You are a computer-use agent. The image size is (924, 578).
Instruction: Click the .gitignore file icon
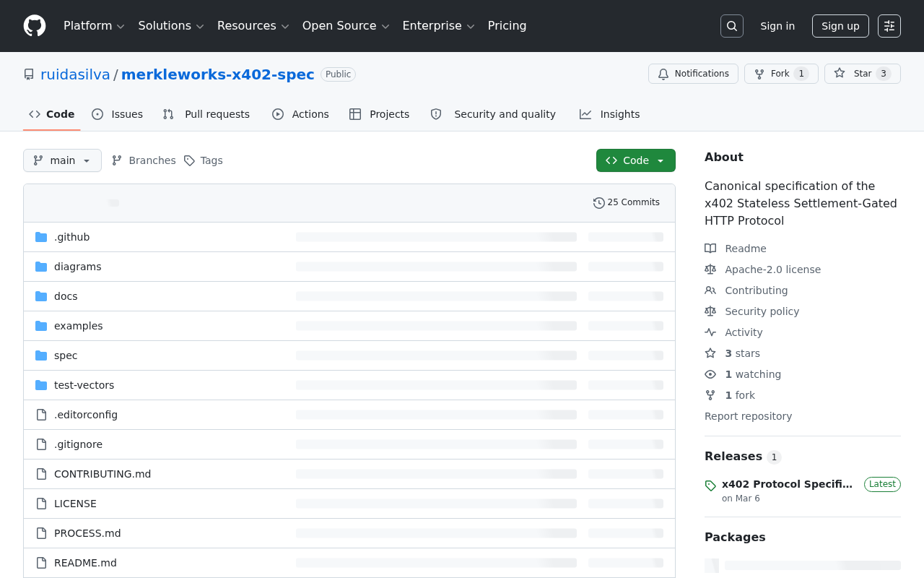pos(41,444)
